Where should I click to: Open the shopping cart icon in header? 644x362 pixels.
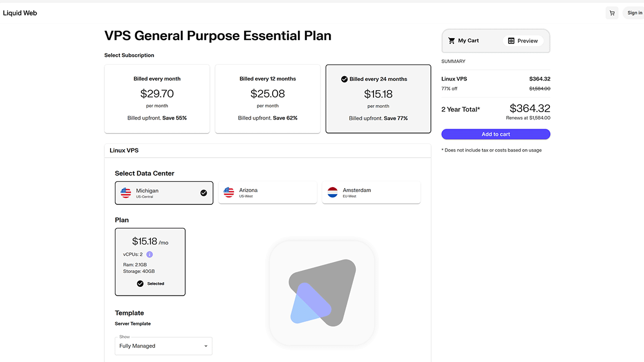click(x=612, y=13)
